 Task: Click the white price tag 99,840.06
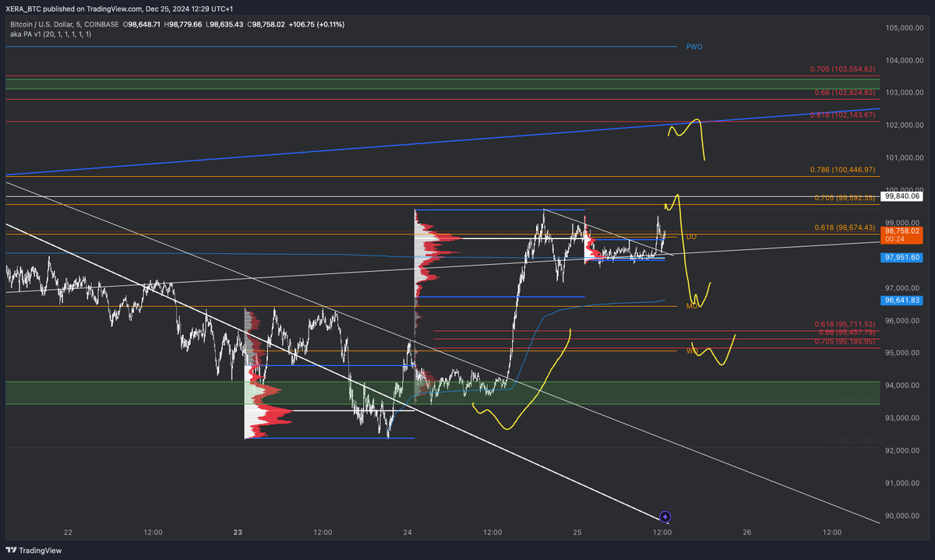pos(903,197)
